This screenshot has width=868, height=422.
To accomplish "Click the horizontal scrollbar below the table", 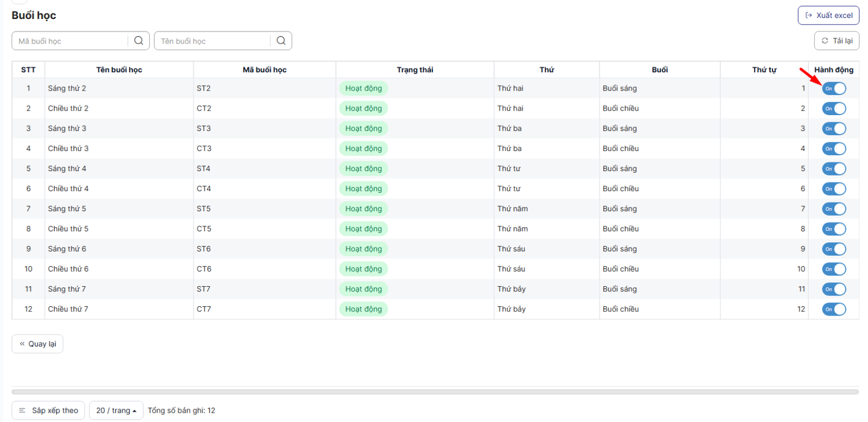I will tap(435, 392).
